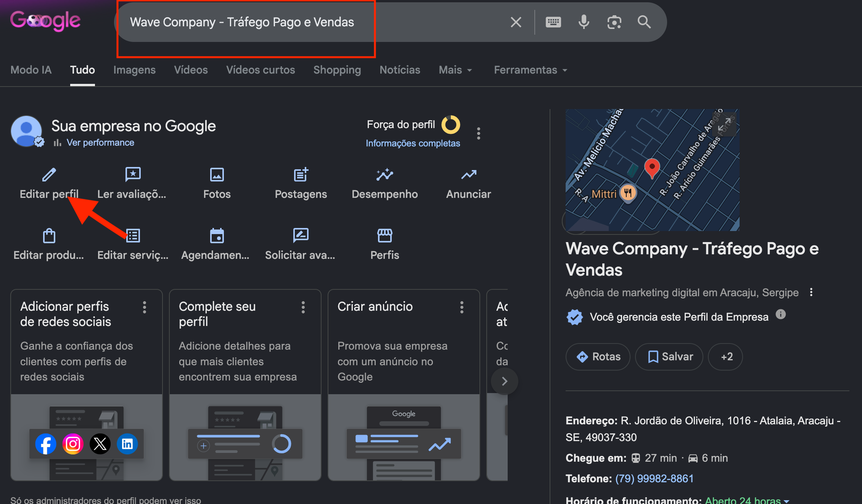
Task: Expand the map to fullscreen
Action: coord(724,124)
